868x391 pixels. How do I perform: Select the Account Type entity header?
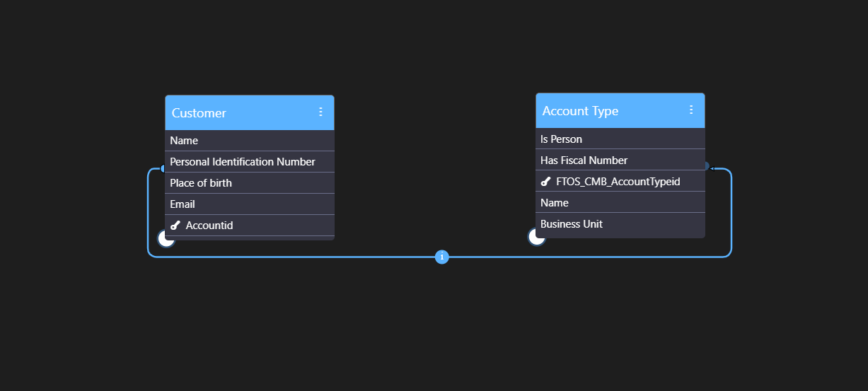tap(601, 111)
